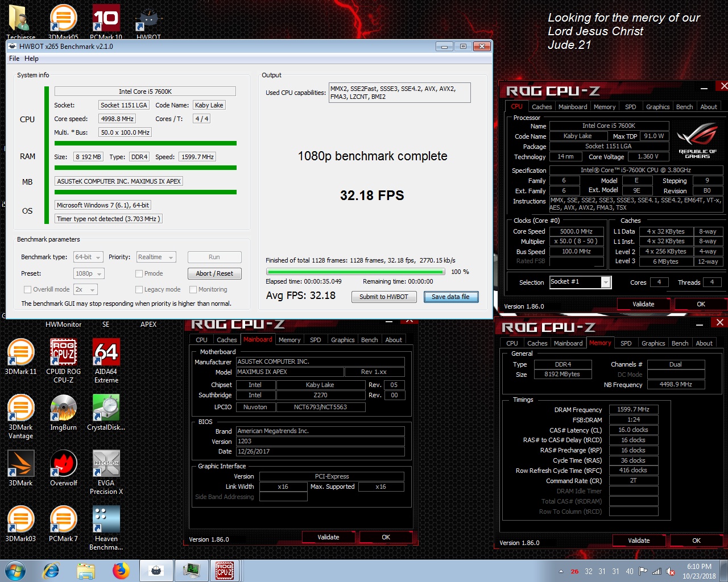The width and height of the screenshot is (728, 582).
Task: Open volume icon in system tray
Action: click(671, 571)
